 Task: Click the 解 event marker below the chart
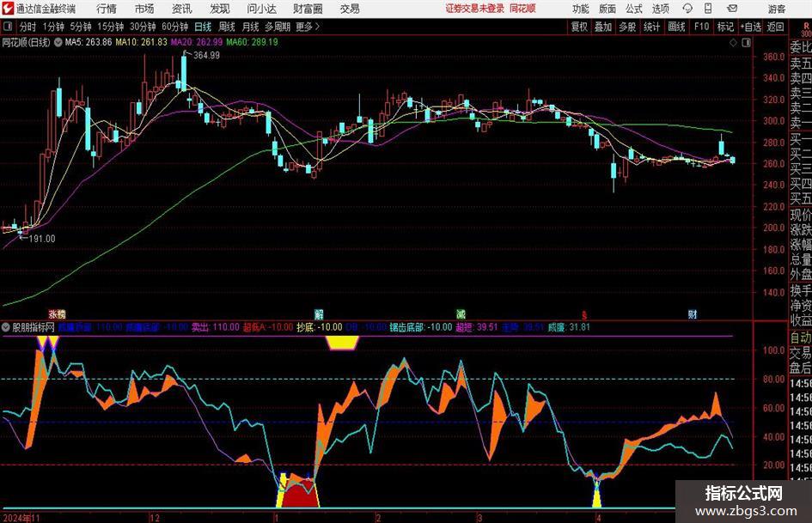pos(319,313)
